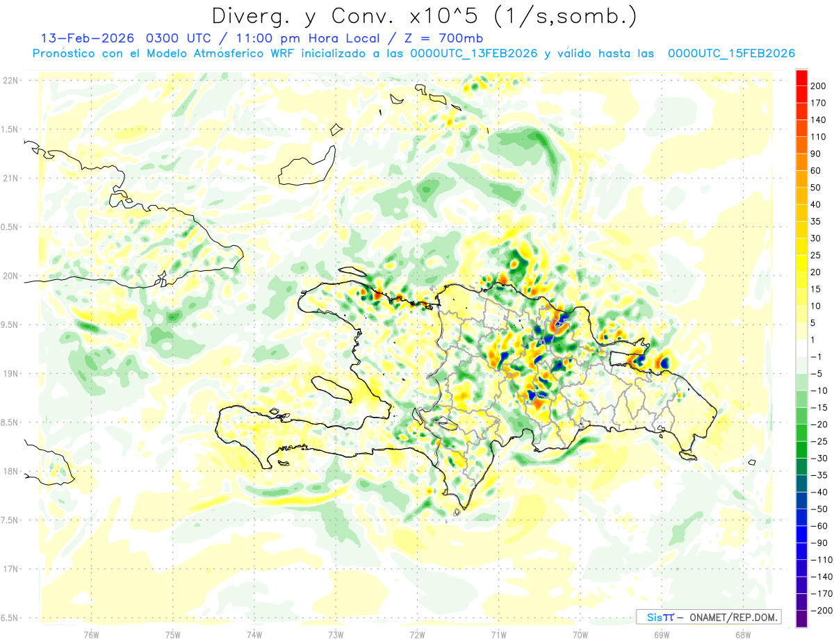
Task: Click the '-110' color bar value
Action: (822, 560)
